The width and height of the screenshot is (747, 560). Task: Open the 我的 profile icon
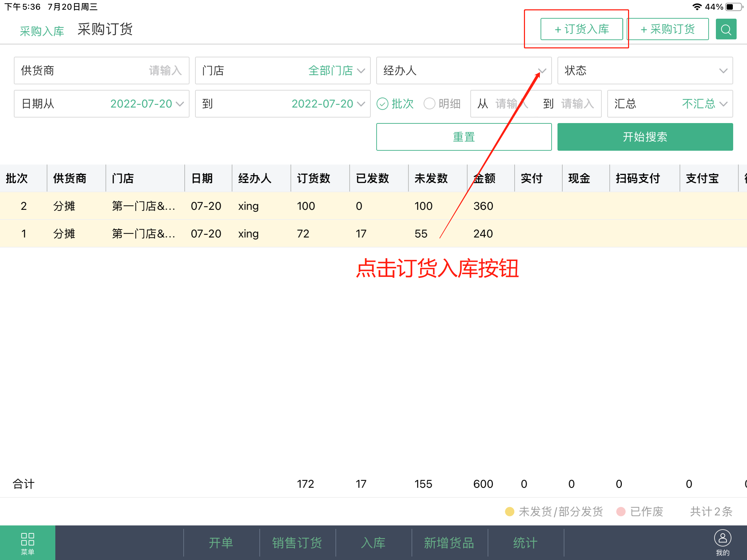coord(722,543)
